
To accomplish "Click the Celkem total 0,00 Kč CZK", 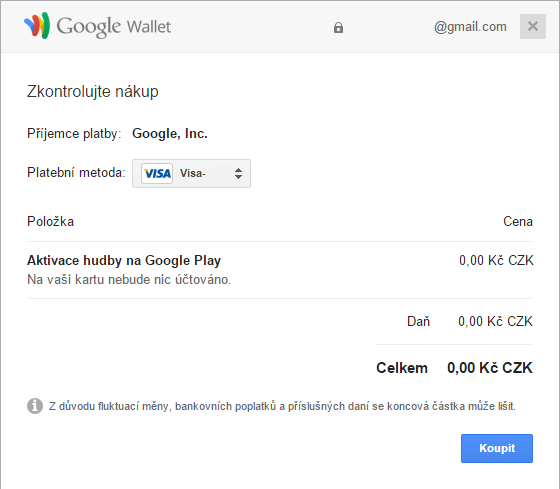I will pos(490,368).
